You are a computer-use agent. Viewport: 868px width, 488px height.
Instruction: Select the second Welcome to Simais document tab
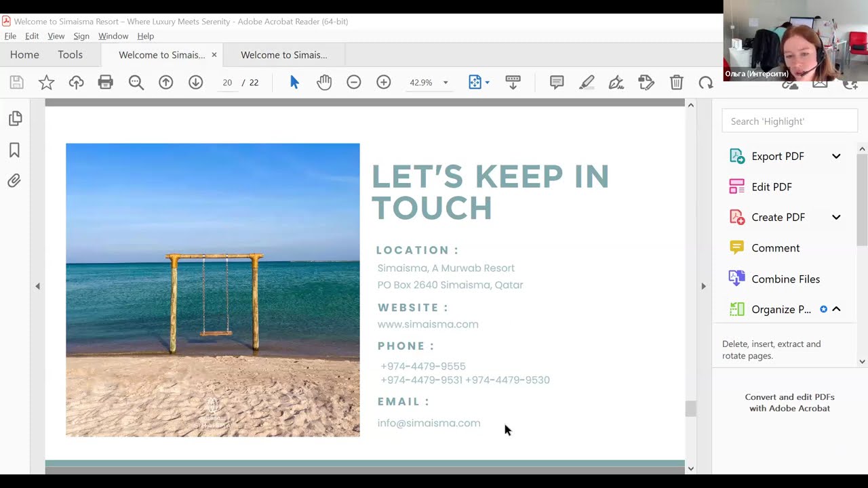click(284, 55)
